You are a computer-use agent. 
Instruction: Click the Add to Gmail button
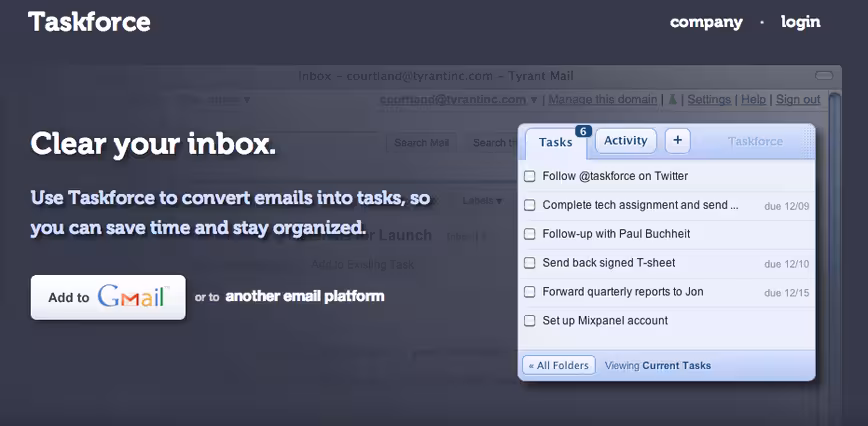click(108, 297)
